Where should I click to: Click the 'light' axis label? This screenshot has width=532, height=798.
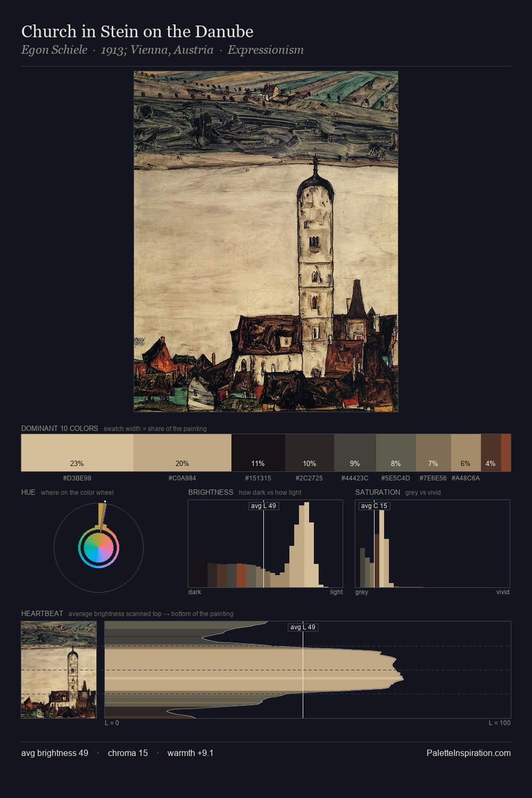(337, 592)
